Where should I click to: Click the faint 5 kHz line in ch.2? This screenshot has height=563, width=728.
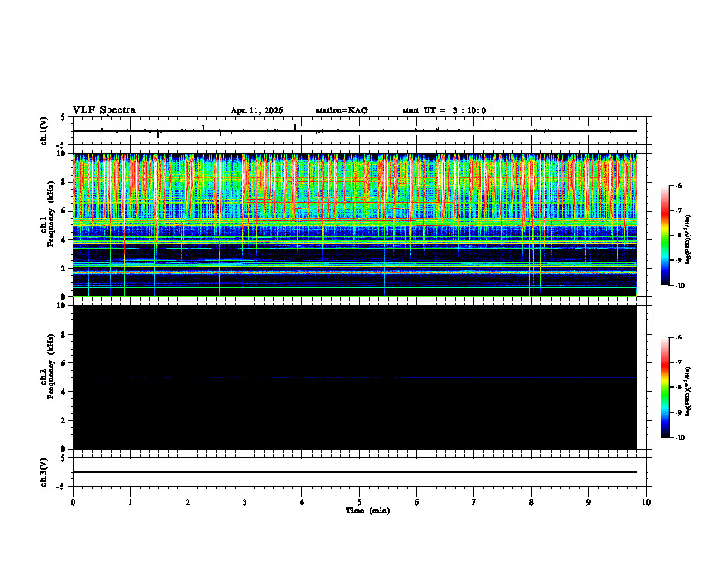coord(355,378)
